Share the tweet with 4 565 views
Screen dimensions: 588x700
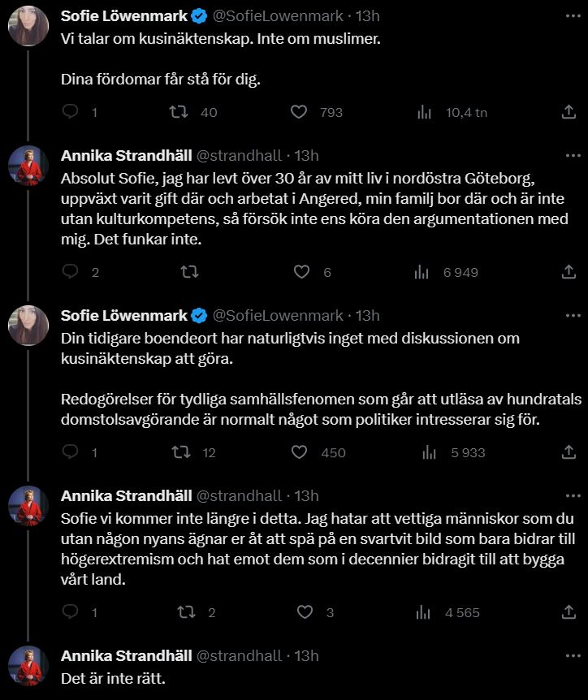(x=569, y=612)
